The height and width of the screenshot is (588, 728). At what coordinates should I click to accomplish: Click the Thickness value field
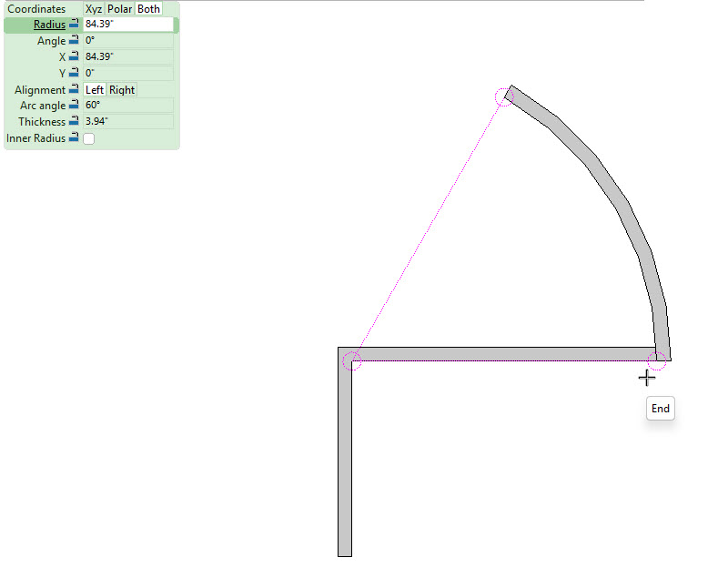[128, 121]
